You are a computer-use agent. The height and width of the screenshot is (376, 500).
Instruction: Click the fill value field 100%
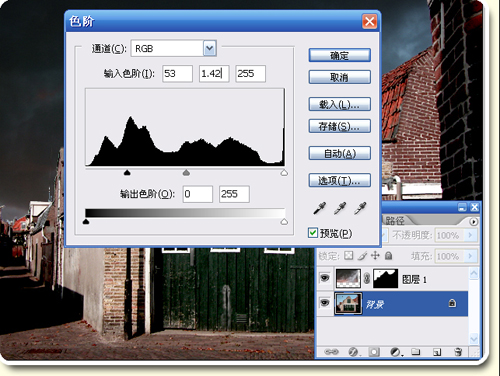450,256
